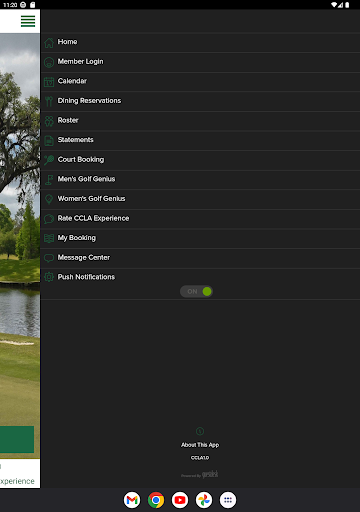
Task: Click the Statements document icon
Action: point(49,141)
